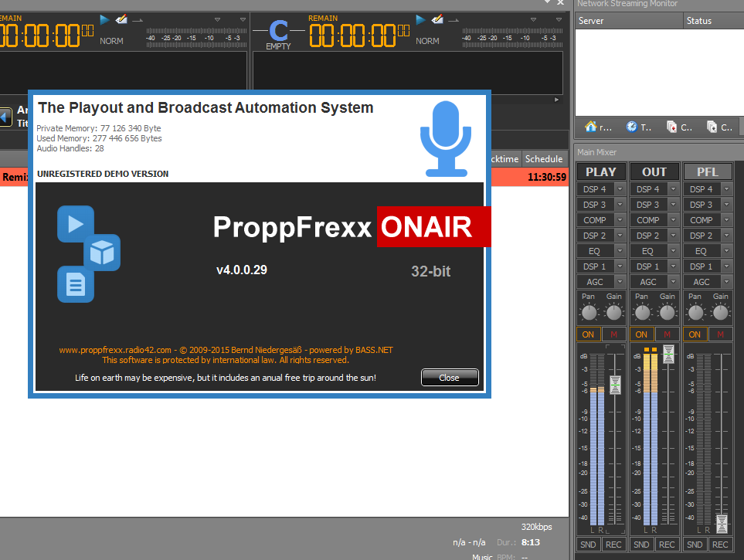Close the About dialog

pyautogui.click(x=450, y=377)
